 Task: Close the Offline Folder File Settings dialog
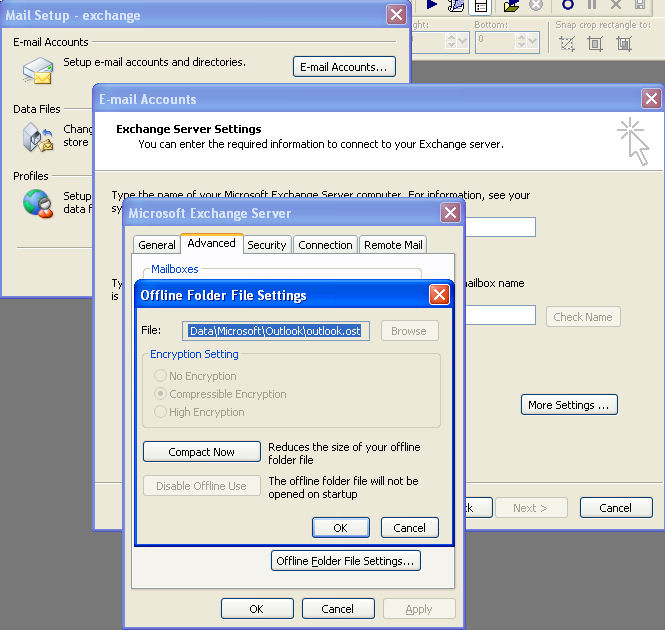click(x=439, y=294)
